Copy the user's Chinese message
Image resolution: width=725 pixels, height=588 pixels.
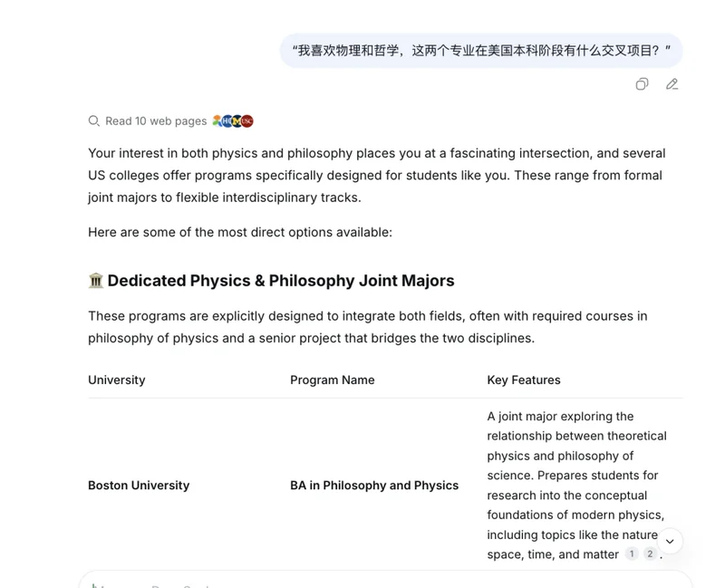pyautogui.click(x=642, y=84)
